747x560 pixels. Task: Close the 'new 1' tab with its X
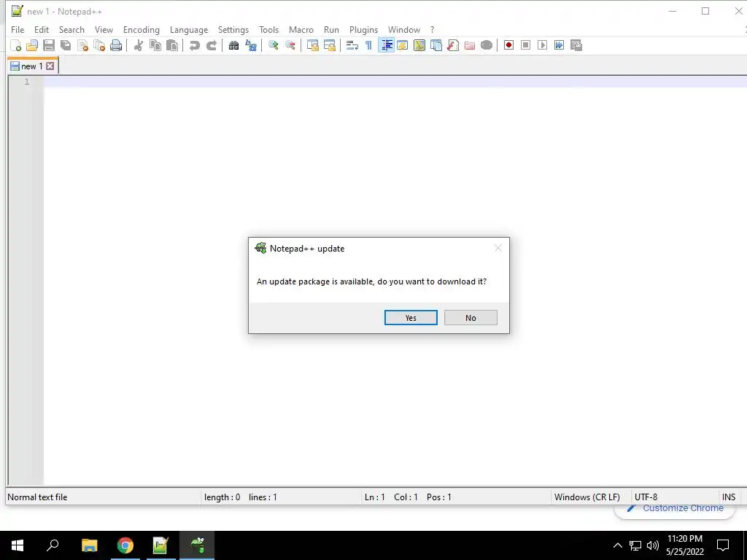point(50,66)
